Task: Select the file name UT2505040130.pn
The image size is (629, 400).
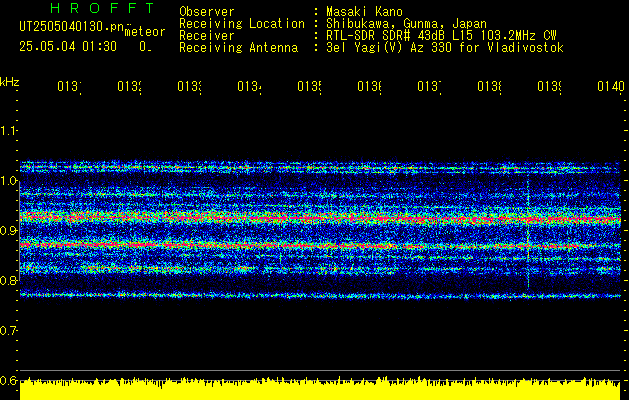Action: coord(71,26)
